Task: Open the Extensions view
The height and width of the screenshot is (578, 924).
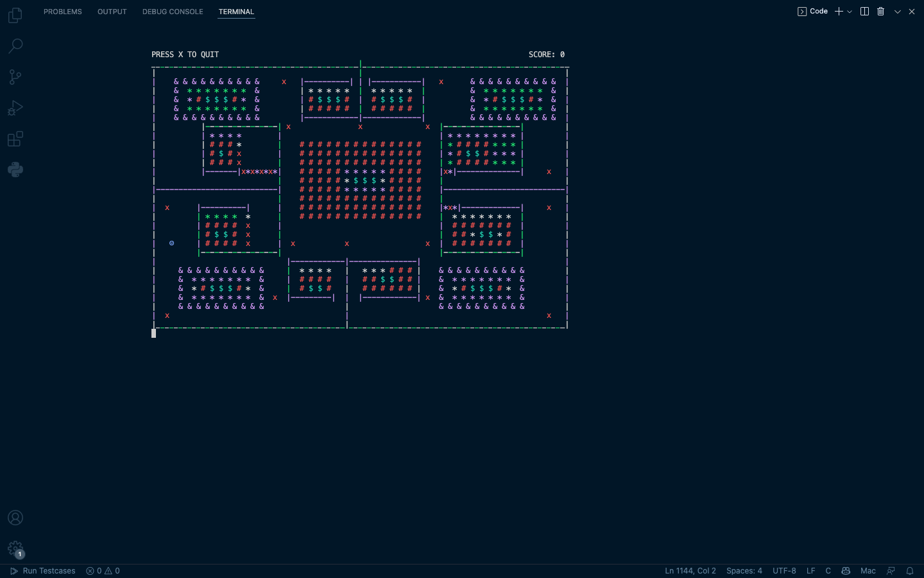Action: pyautogui.click(x=15, y=139)
